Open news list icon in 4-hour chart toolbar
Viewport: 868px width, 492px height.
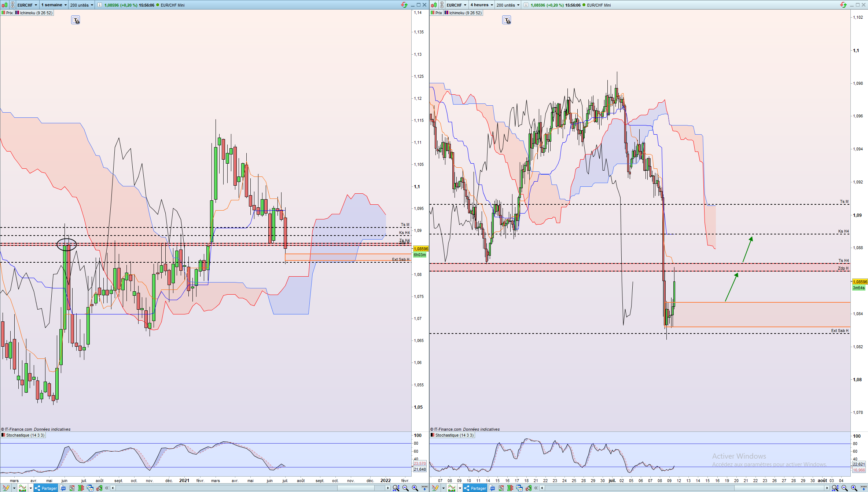501,488
